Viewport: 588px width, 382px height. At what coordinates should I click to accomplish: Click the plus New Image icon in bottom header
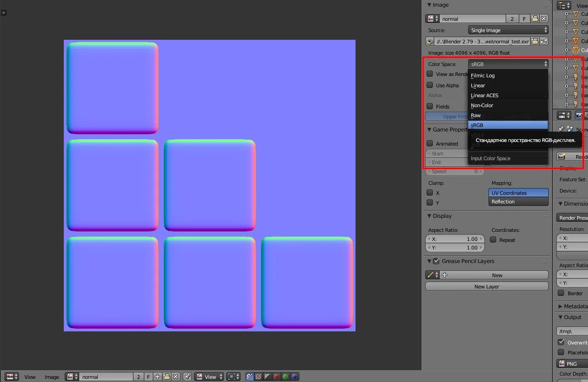tap(157, 377)
